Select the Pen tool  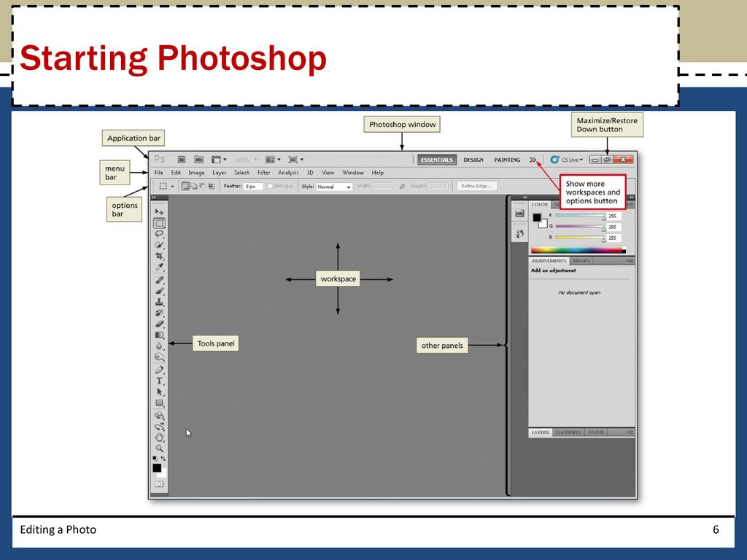pyautogui.click(x=159, y=370)
